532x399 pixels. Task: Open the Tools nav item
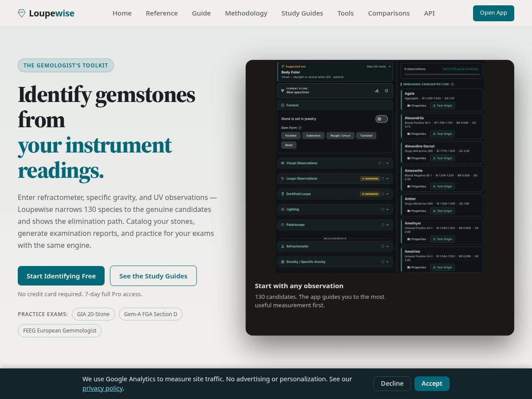(x=345, y=13)
